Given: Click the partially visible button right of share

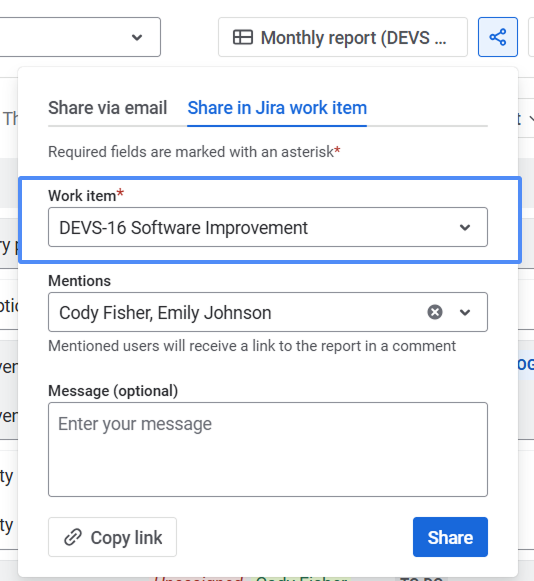Looking at the screenshot, I should tap(531, 37).
